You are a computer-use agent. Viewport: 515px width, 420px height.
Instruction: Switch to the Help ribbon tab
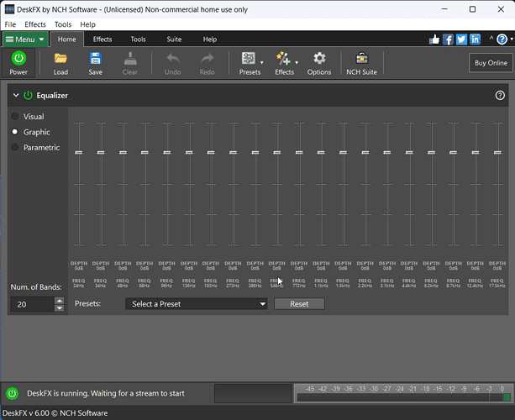pyautogui.click(x=210, y=39)
